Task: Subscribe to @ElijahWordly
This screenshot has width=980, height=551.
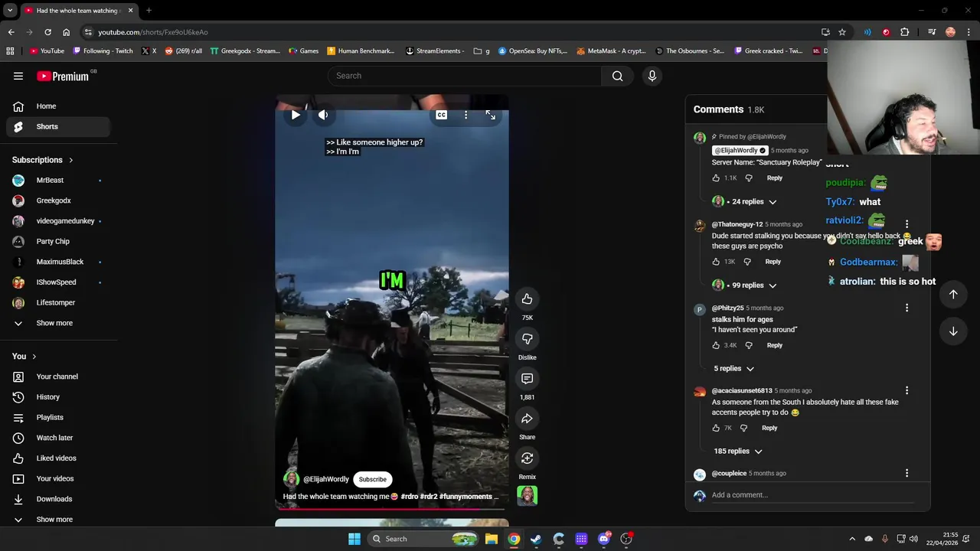Action: 373,479
